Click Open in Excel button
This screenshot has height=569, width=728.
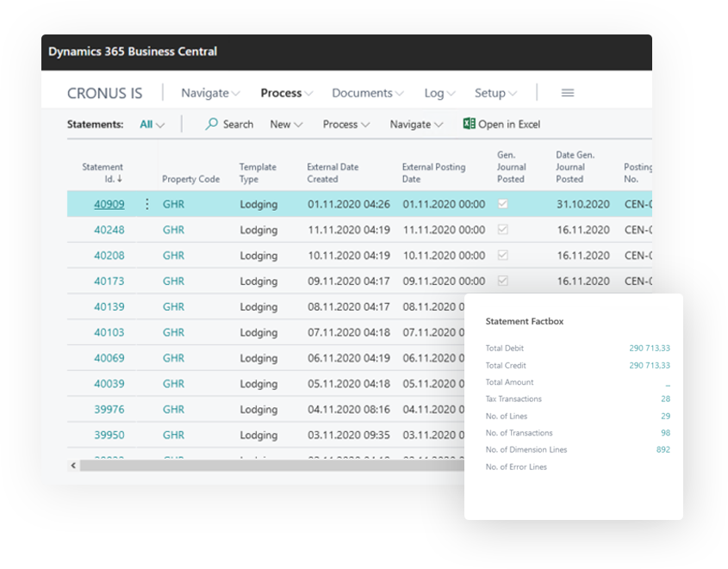(x=501, y=124)
